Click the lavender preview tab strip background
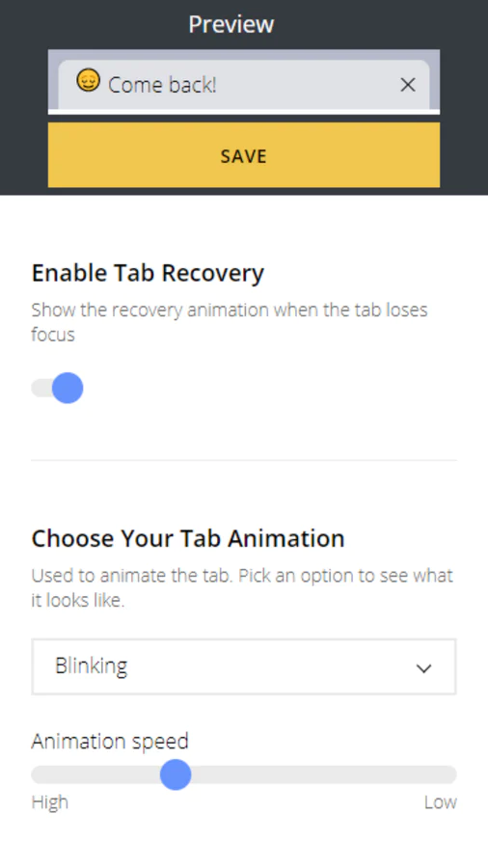The image size is (488, 868). [244, 55]
